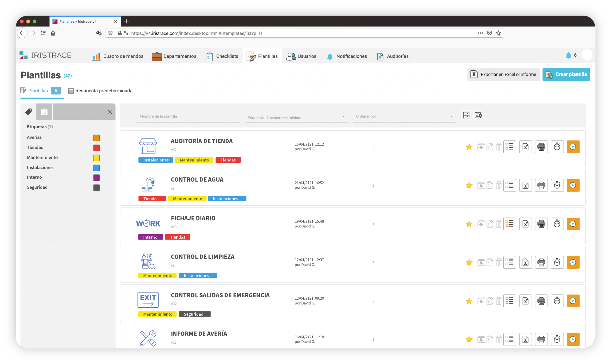The image size is (611, 364).
Task: Click the printer icon for FICHAJE DIARIO
Action: pyautogui.click(x=541, y=224)
